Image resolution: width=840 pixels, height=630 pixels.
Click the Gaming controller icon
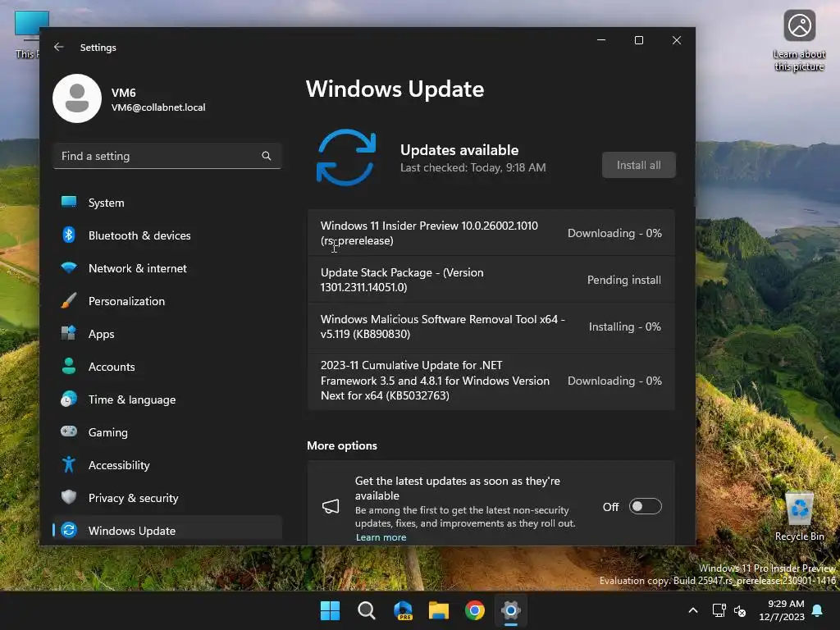69,431
